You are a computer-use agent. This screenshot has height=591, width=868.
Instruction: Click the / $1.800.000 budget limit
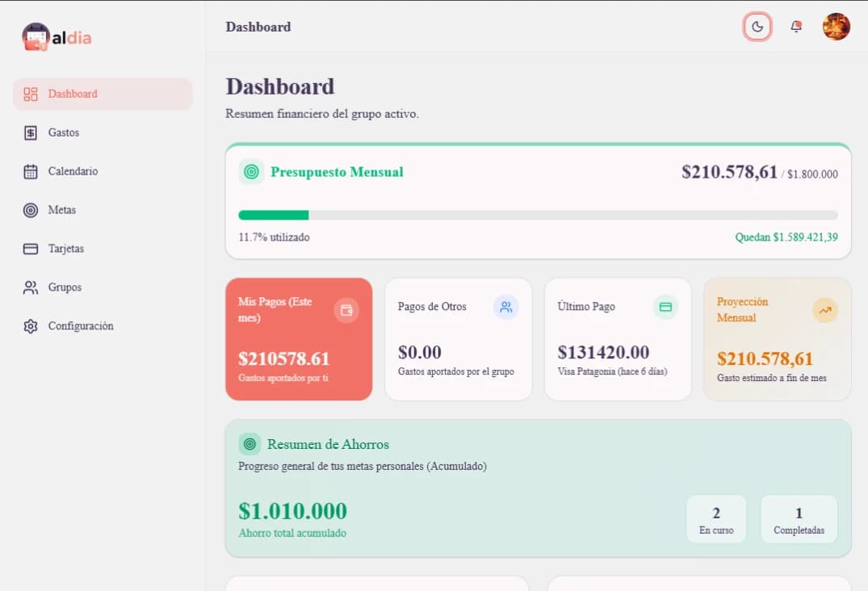coord(809,174)
